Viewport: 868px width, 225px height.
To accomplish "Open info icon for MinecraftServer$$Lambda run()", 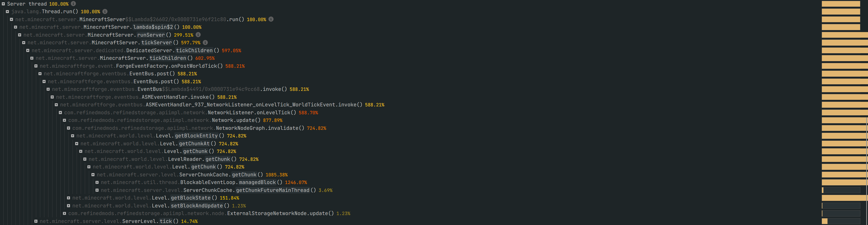I will pos(271,19).
